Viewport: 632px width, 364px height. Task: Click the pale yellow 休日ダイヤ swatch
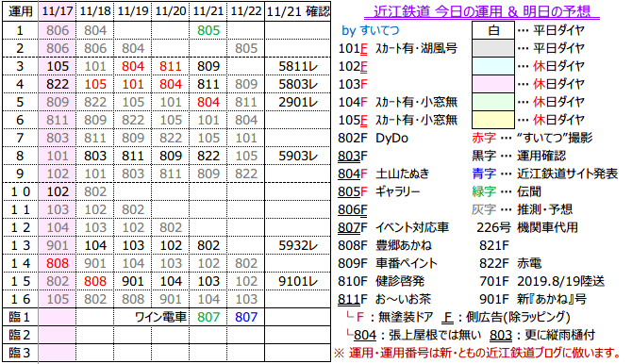pyautogui.click(x=493, y=120)
